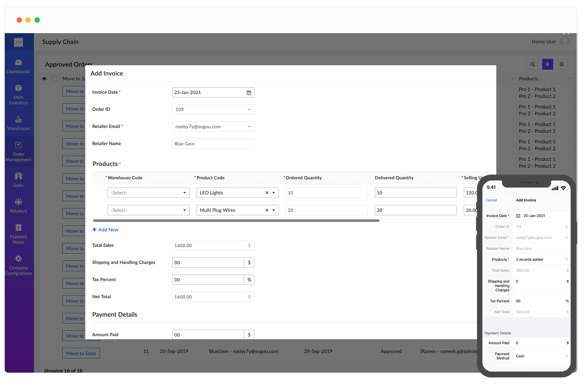Open the Invoice Date calendar picker
This screenshot has height=387, width=588.
[249, 92]
